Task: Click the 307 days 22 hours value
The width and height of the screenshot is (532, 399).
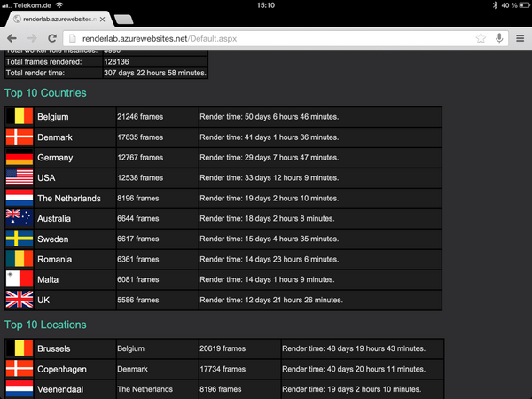Action: [x=155, y=73]
